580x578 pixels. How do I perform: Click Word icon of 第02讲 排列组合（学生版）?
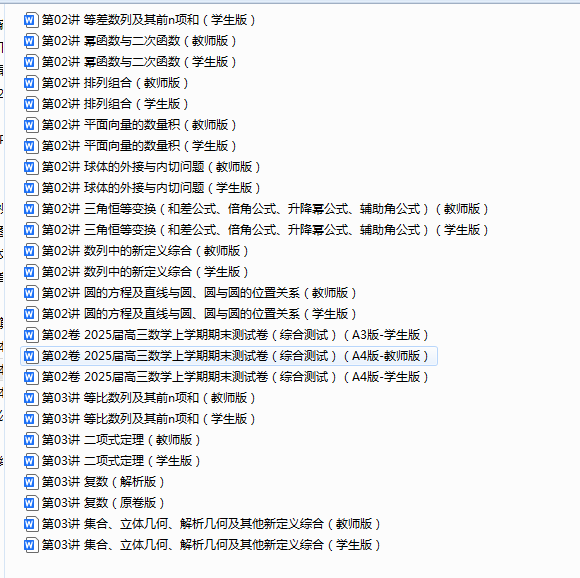[31, 104]
